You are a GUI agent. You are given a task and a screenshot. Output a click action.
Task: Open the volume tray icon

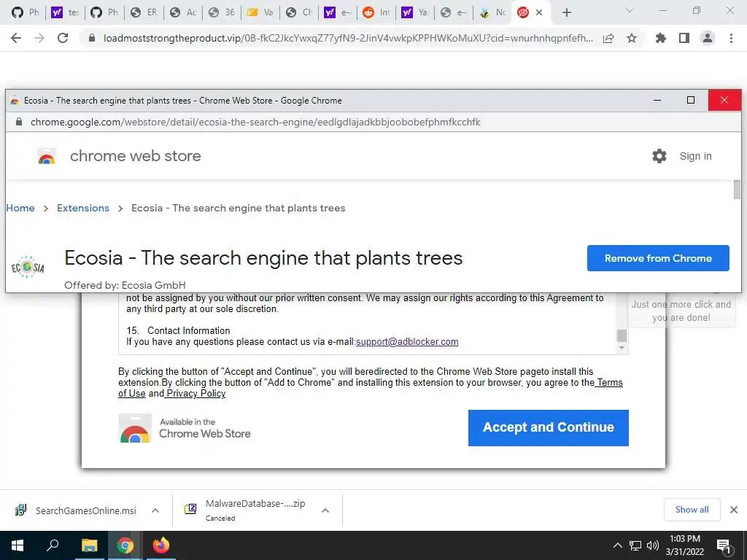(x=652, y=545)
